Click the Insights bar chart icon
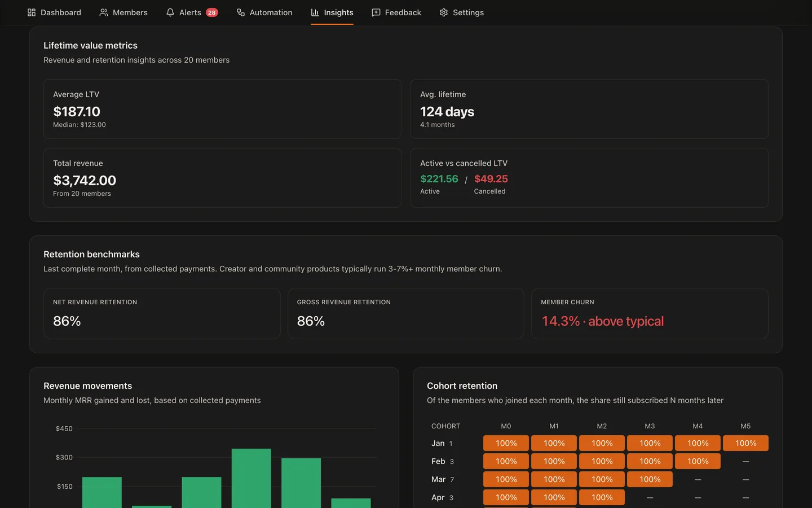 [315, 12]
